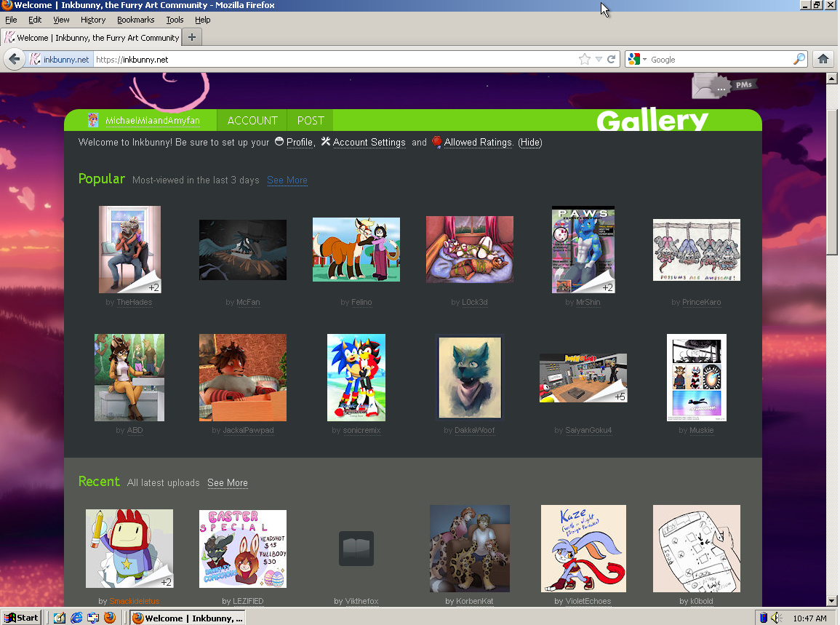The width and height of the screenshot is (840, 625).
Task: Click artist name Muskie
Action: pyautogui.click(x=701, y=430)
